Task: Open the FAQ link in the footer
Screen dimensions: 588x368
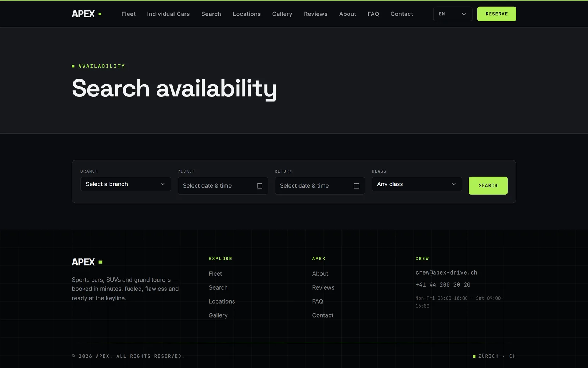Action: coord(318,301)
